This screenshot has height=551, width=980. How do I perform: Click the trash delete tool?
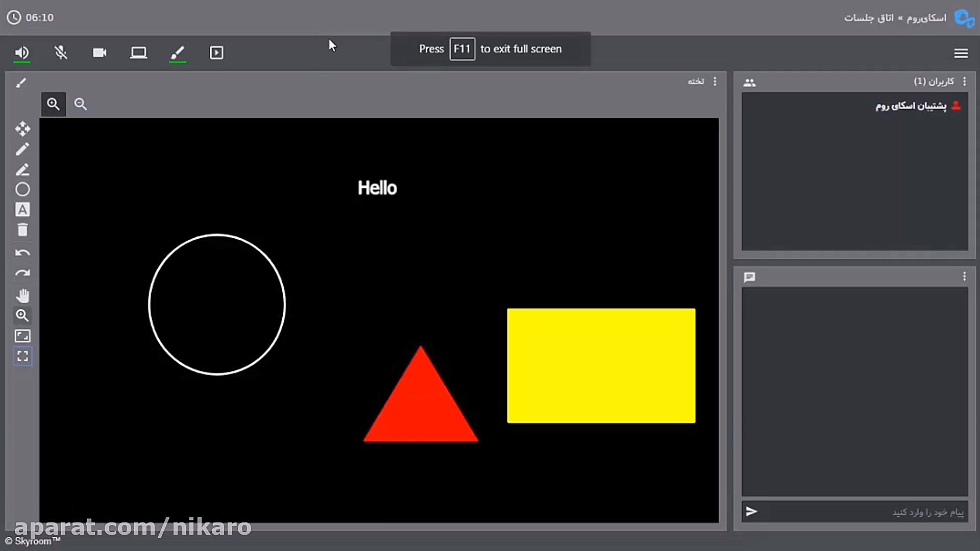pos(22,230)
